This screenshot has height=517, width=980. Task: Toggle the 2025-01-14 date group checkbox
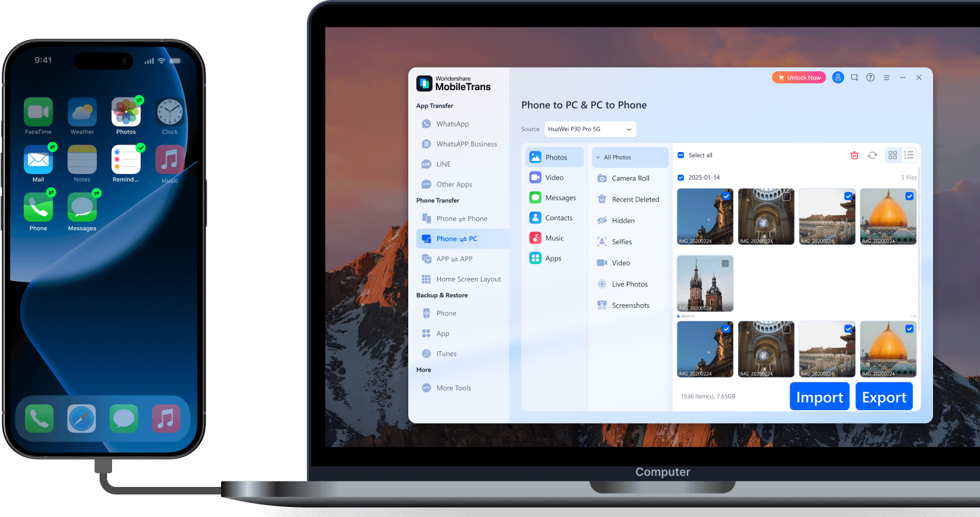pyautogui.click(x=681, y=178)
